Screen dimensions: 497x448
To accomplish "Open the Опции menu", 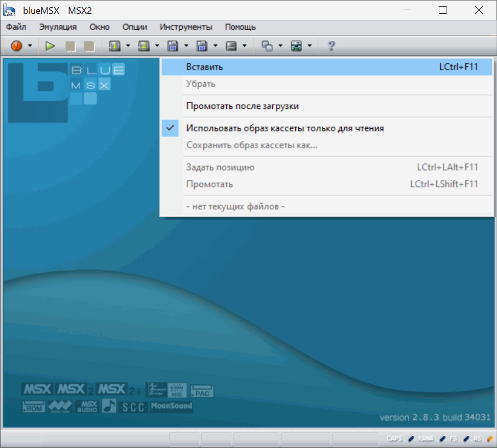I will tap(135, 27).
